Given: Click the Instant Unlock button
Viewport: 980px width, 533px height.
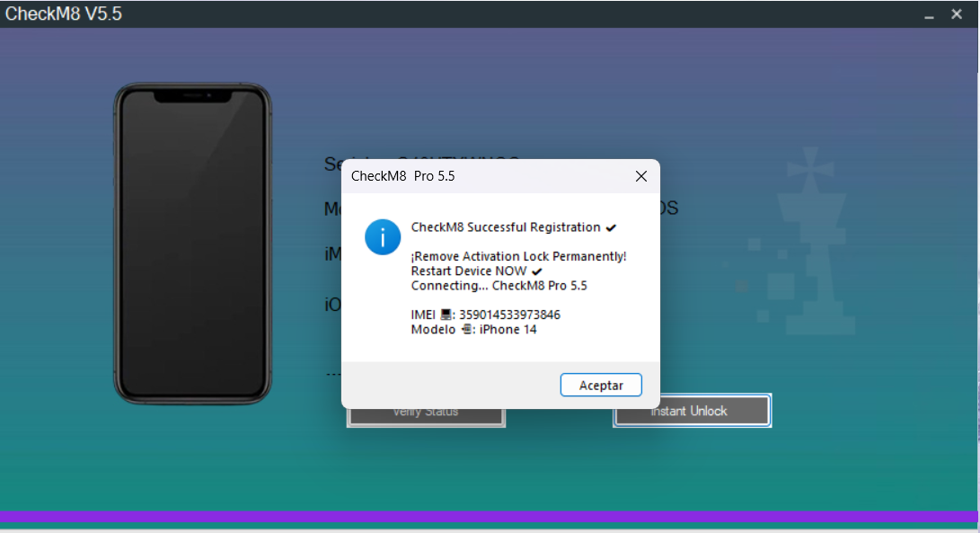Looking at the screenshot, I should [x=691, y=411].
